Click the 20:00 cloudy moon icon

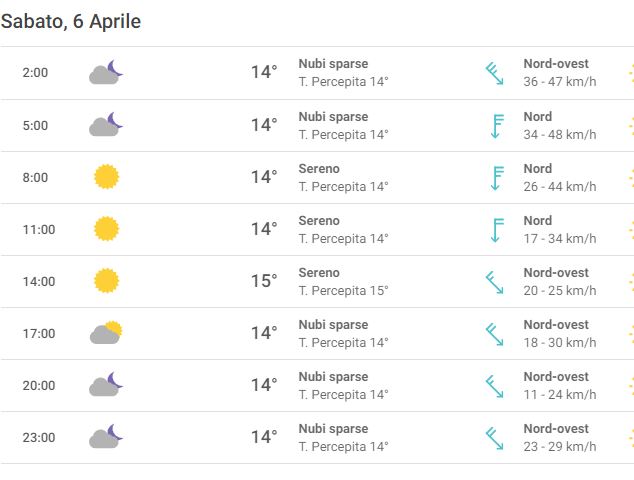pyautogui.click(x=106, y=385)
